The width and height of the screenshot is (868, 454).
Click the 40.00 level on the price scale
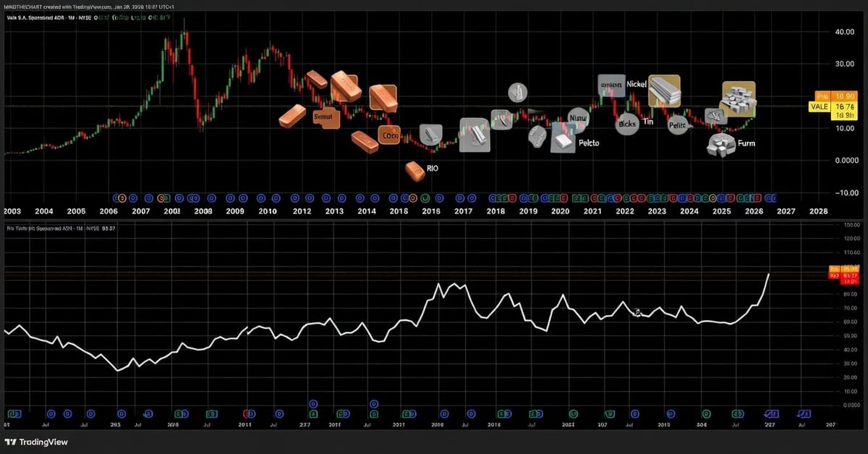(x=825, y=33)
